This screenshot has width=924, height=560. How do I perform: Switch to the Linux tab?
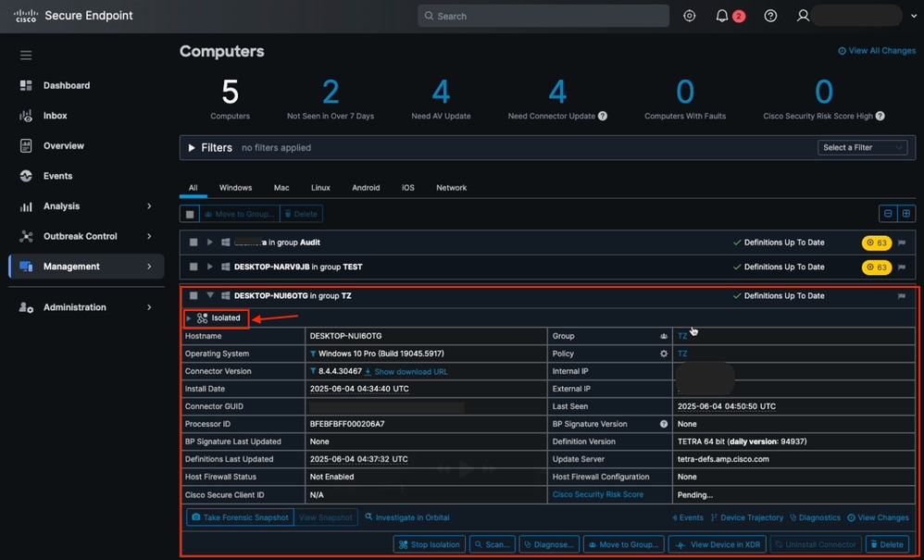(x=320, y=187)
